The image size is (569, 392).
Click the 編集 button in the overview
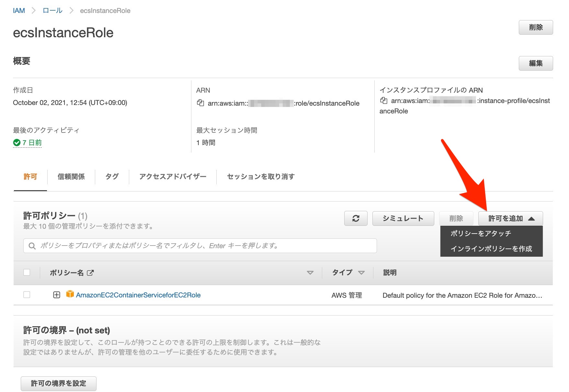(536, 63)
